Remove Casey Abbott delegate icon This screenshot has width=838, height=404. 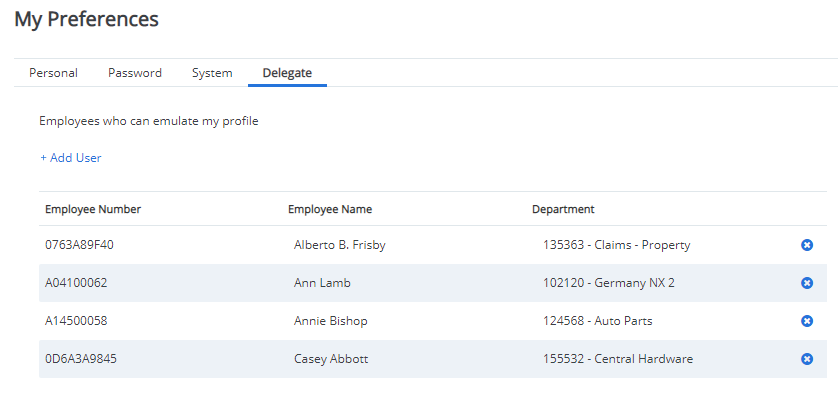[x=807, y=359]
